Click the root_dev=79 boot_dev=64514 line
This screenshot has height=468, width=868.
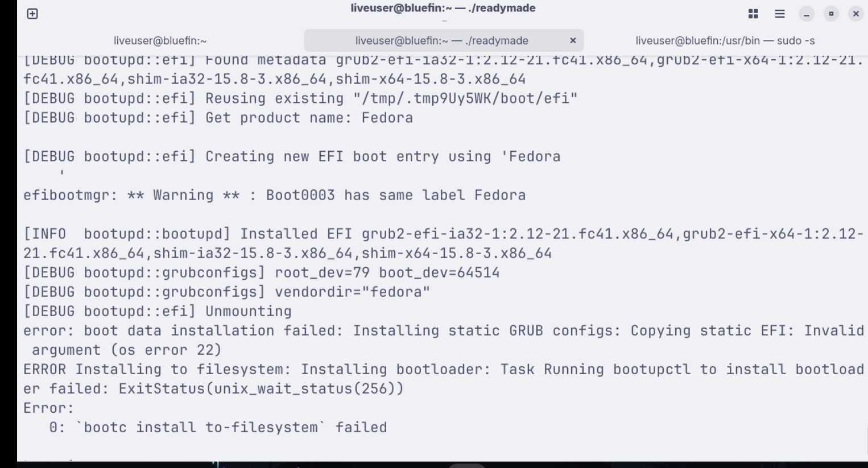(x=261, y=273)
